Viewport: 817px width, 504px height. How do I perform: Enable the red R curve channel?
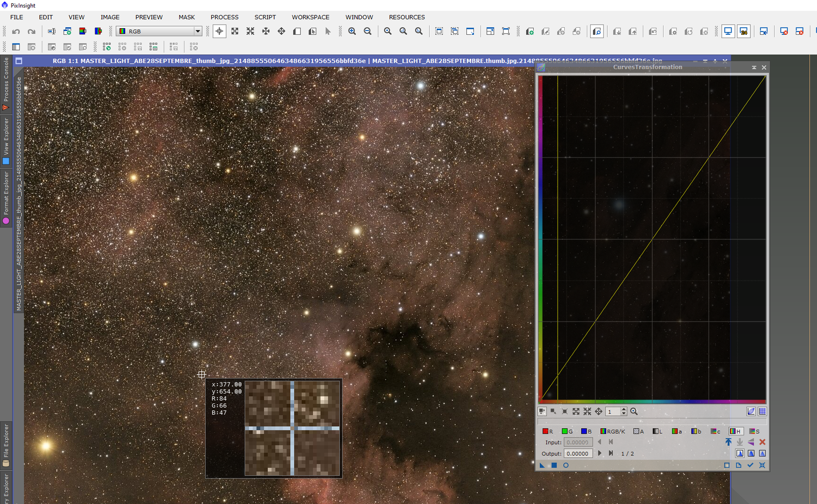(x=547, y=431)
